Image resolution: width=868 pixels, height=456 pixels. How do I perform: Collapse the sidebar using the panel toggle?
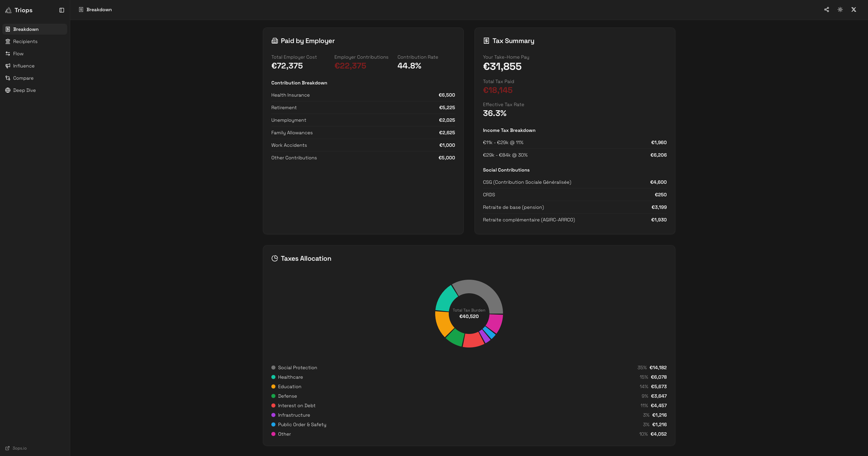[x=61, y=10]
